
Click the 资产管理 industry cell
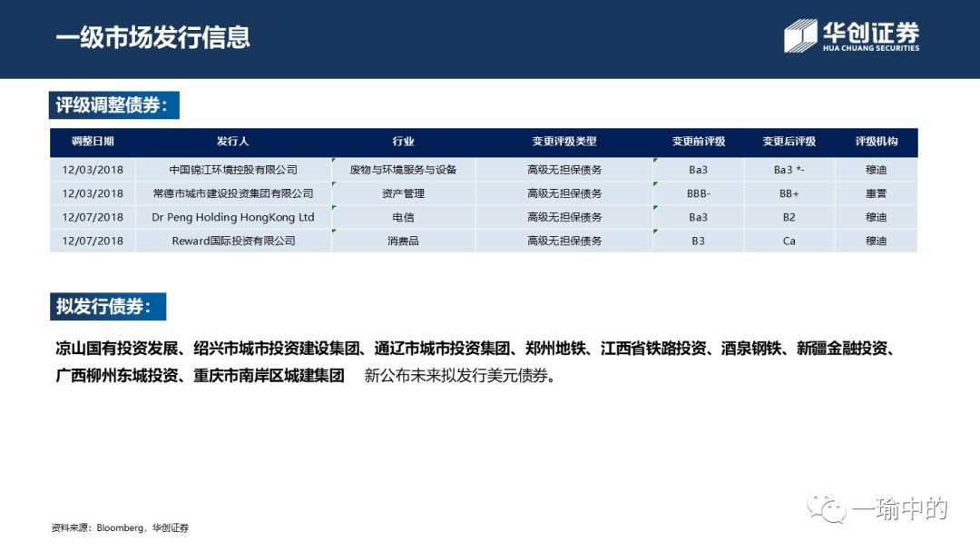[x=403, y=193]
